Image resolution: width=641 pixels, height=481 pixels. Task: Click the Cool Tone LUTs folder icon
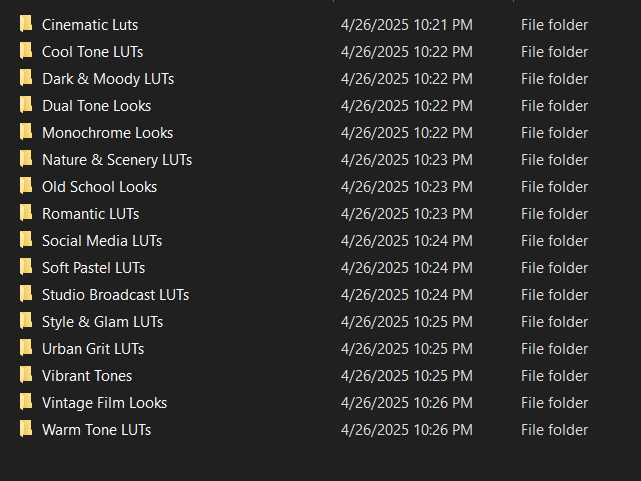tap(26, 51)
